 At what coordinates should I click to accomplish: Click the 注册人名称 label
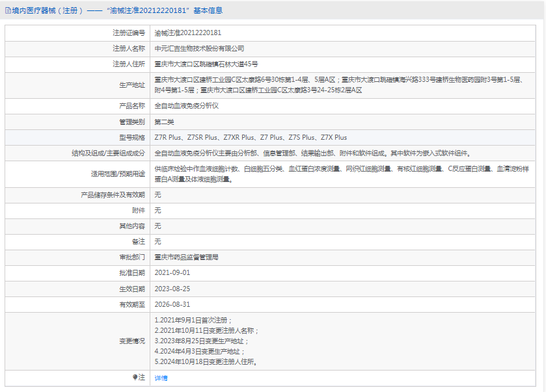[129, 49]
